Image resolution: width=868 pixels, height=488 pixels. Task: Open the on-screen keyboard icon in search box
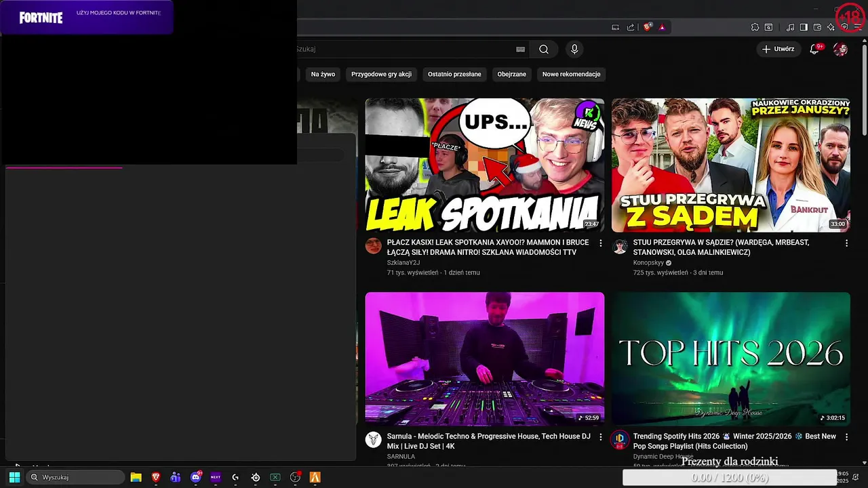[520, 49]
